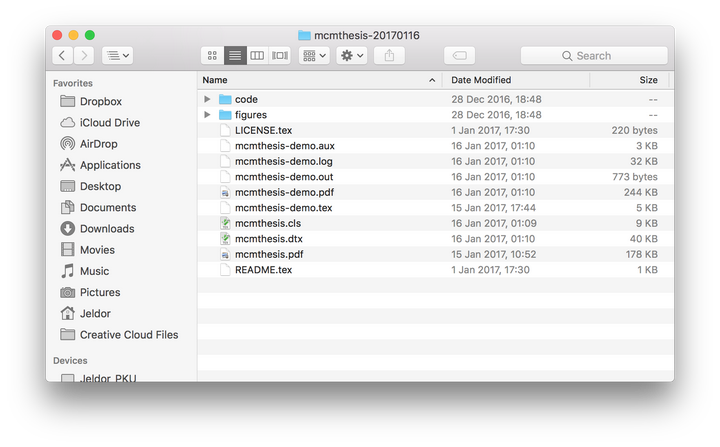
Task: Switch to icon view
Action: pos(212,56)
